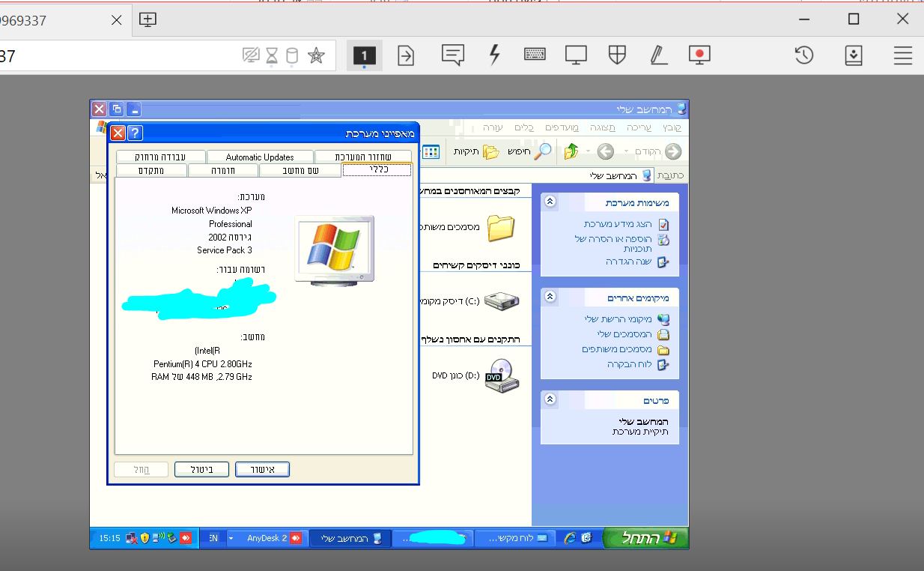
Task: Open AnyDesk display settings icon
Action: point(576,55)
